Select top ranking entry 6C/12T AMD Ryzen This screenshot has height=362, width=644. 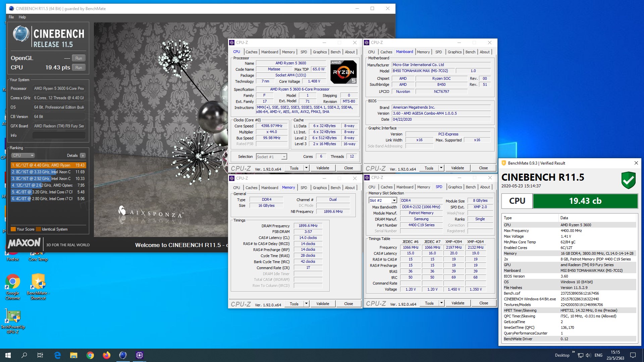(x=48, y=165)
